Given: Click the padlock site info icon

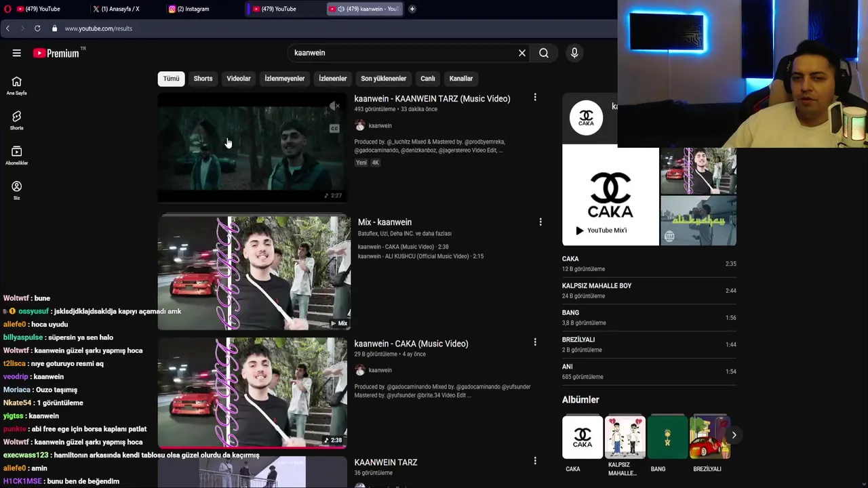Looking at the screenshot, I should point(54,28).
